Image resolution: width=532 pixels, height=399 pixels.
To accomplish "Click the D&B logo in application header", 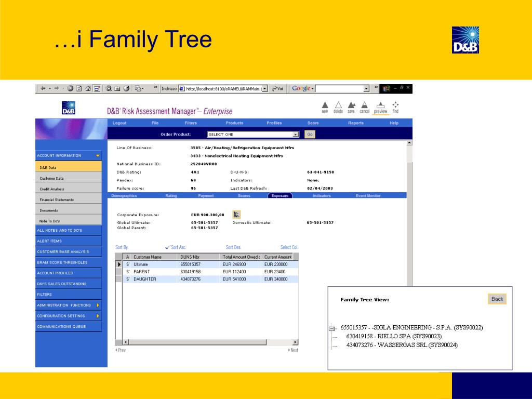I will (69, 108).
